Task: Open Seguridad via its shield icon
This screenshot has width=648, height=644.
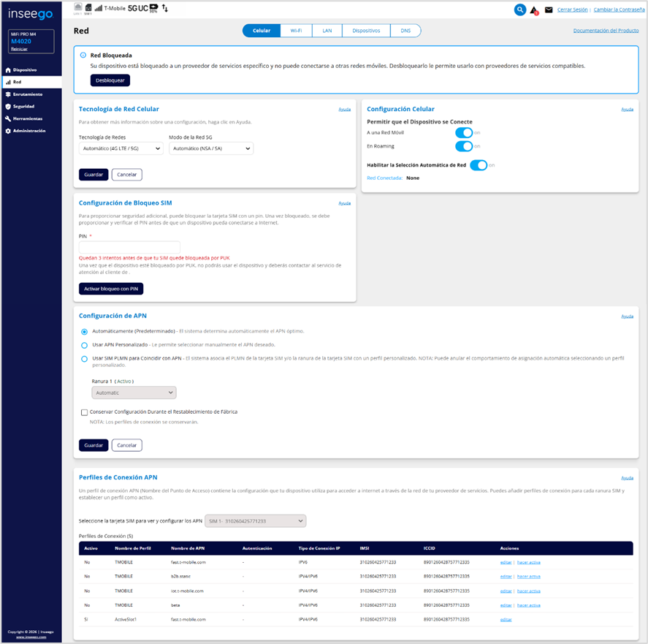Action: tap(8, 106)
